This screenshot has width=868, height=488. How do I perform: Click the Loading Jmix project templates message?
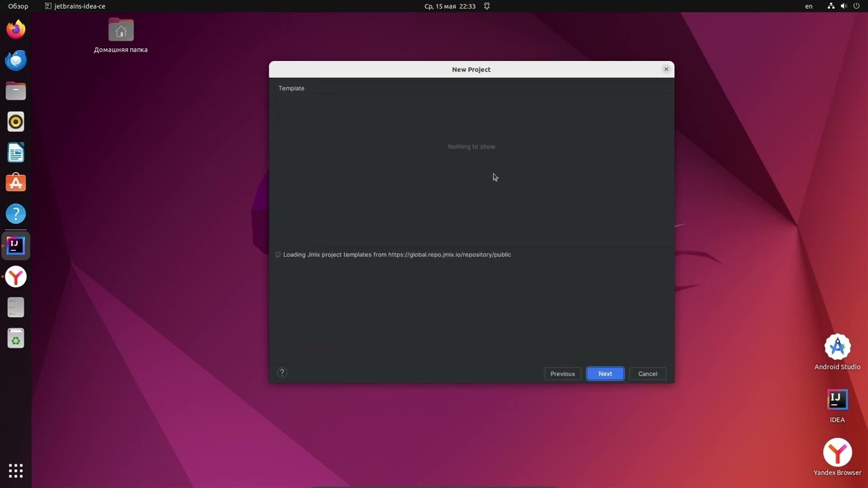pyautogui.click(x=397, y=255)
